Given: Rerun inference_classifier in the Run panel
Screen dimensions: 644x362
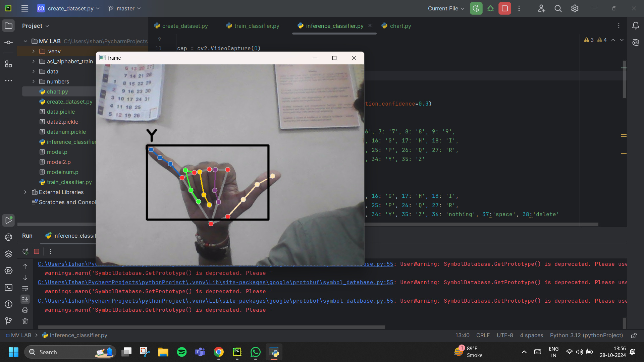Looking at the screenshot, I should pyautogui.click(x=25, y=251).
